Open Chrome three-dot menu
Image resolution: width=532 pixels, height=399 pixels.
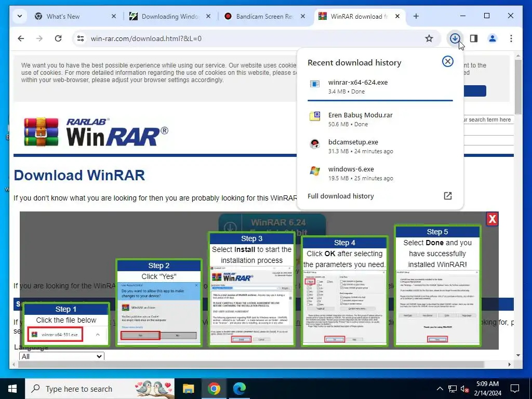511,38
